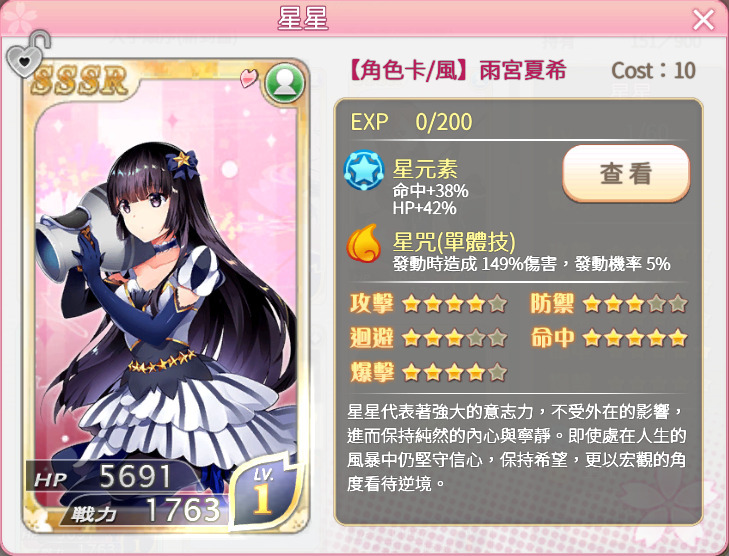Select the 迴避 star rating row
Viewport: 729px width, 556px height.
coord(428,338)
